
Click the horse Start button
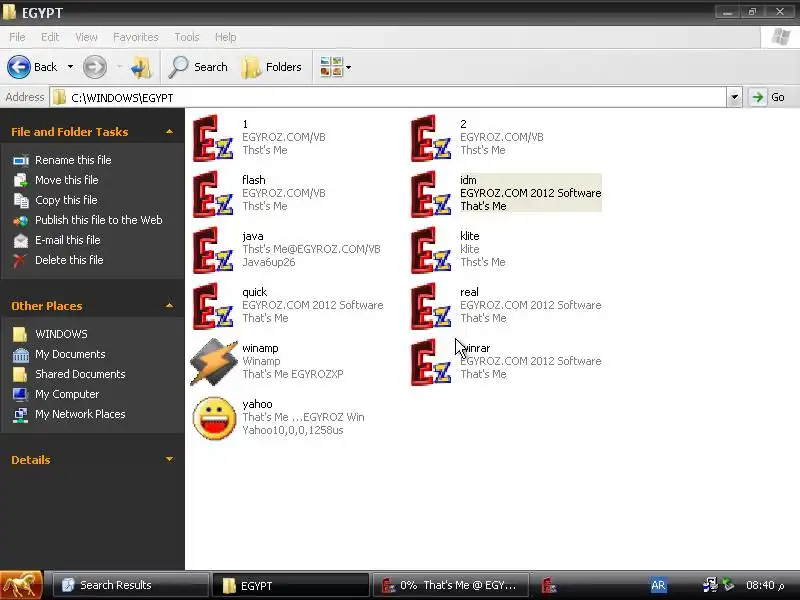(21, 585)
